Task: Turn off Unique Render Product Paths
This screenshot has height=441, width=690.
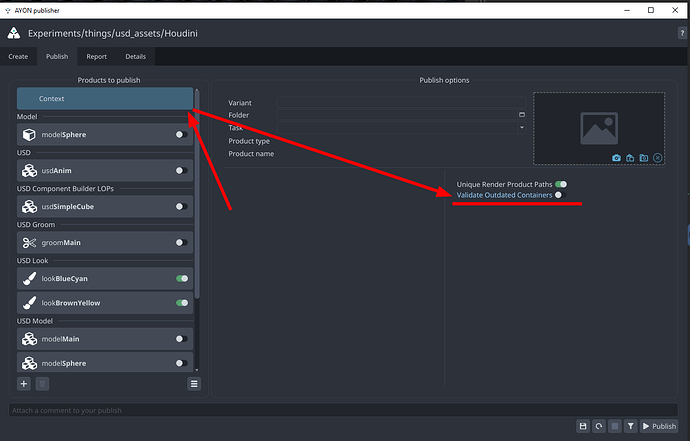Action: pos(561,184)
